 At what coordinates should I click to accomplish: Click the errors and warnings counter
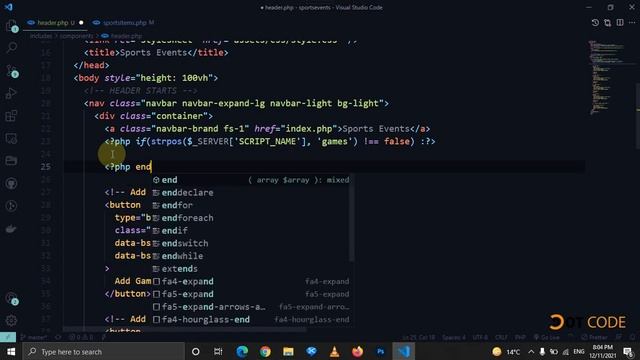pos(82,337)
